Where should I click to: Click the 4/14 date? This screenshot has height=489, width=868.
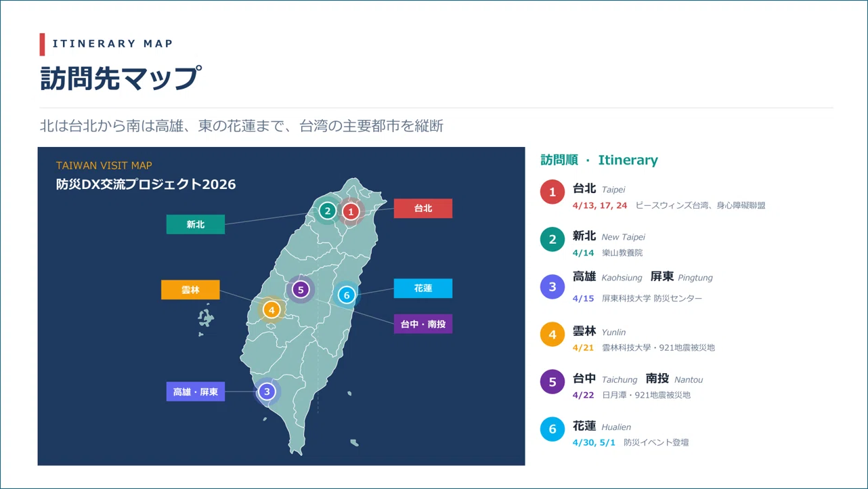coord(583,253)
